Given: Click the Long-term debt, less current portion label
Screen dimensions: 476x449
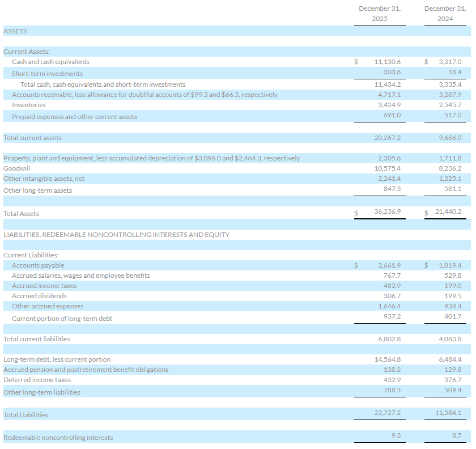Looking at the screenshot, I should point(57,359).
